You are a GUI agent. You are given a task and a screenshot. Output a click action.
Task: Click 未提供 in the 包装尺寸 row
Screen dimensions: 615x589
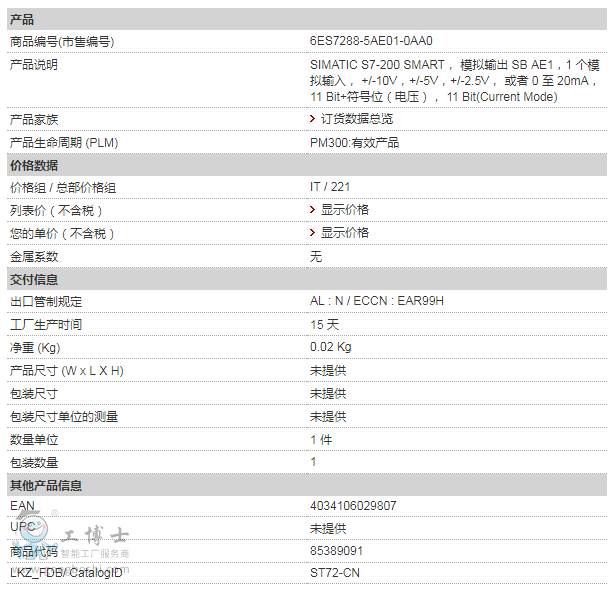click(x=328, y=394)
